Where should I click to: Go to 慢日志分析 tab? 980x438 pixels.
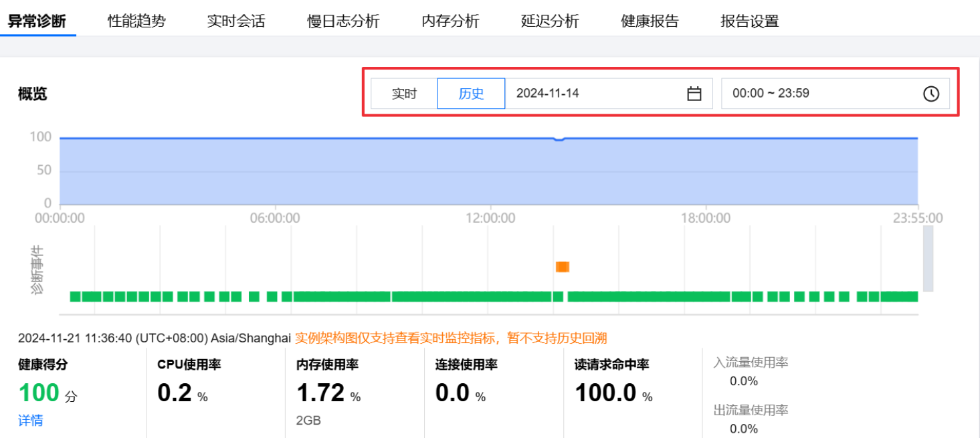click(x=343, y=21)
